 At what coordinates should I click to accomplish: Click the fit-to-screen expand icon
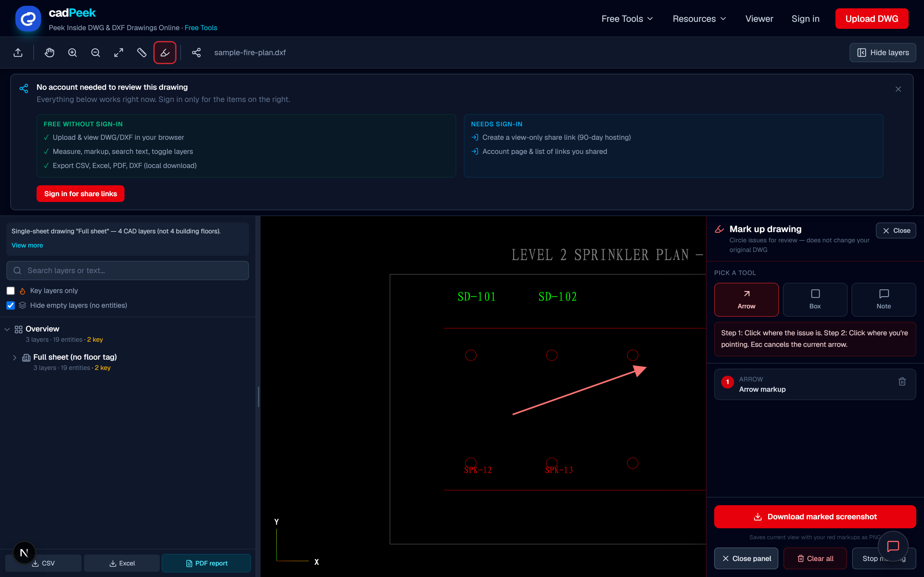[119, 53]
